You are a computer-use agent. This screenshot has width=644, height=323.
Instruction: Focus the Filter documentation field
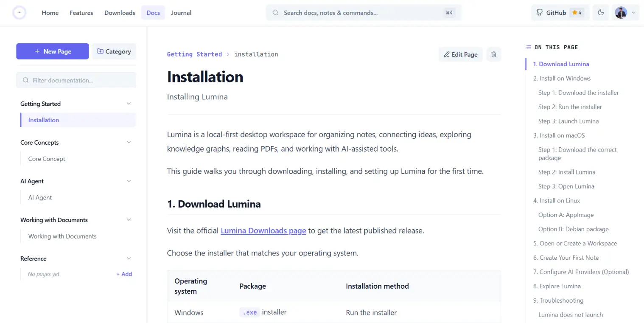(x=76, y=80)
